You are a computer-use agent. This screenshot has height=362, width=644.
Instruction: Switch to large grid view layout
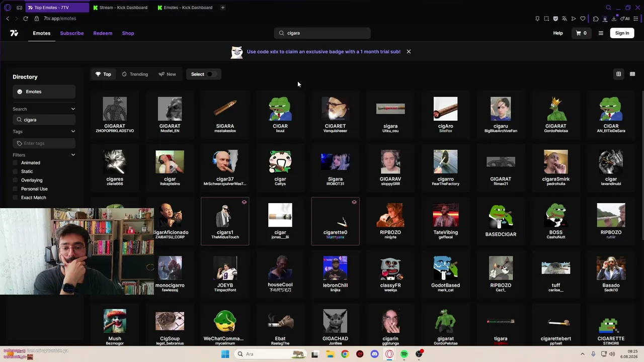pyautogui.click(x=619, y=74)
